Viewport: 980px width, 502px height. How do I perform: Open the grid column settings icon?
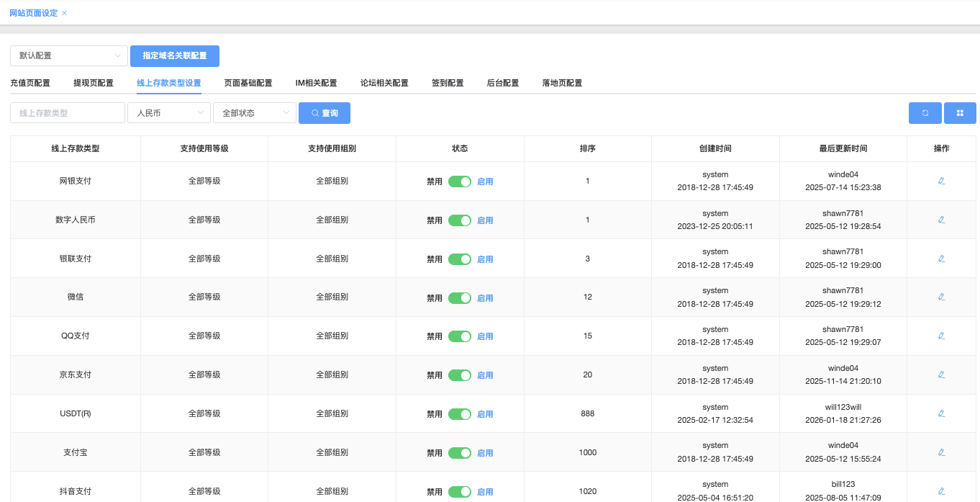click(x=960, y=113)
